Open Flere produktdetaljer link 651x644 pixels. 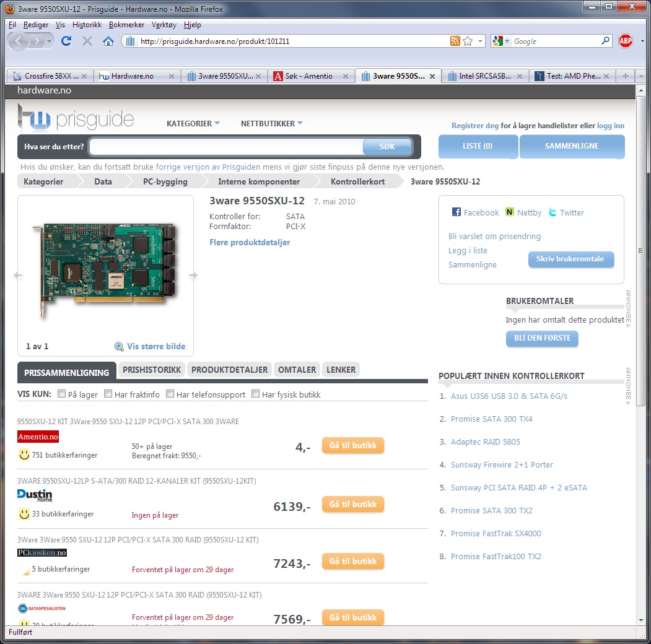[250, 242]
